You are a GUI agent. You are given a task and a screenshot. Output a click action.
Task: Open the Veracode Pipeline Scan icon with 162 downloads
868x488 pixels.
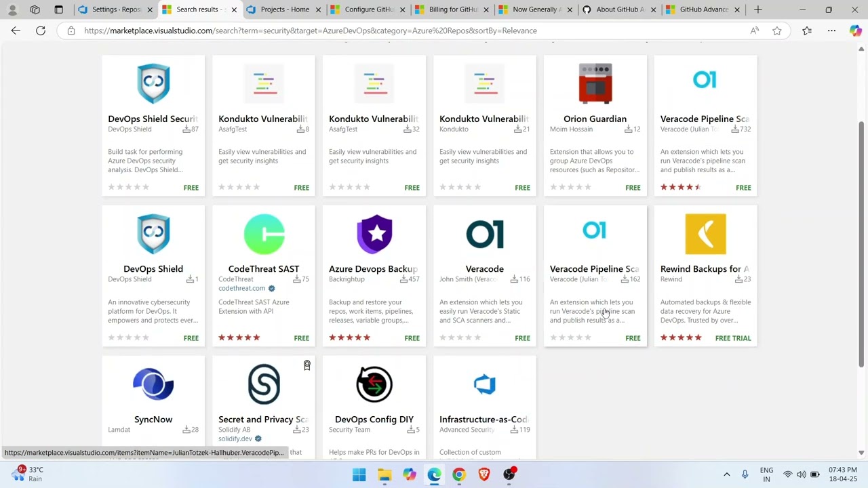coord(594,230)
